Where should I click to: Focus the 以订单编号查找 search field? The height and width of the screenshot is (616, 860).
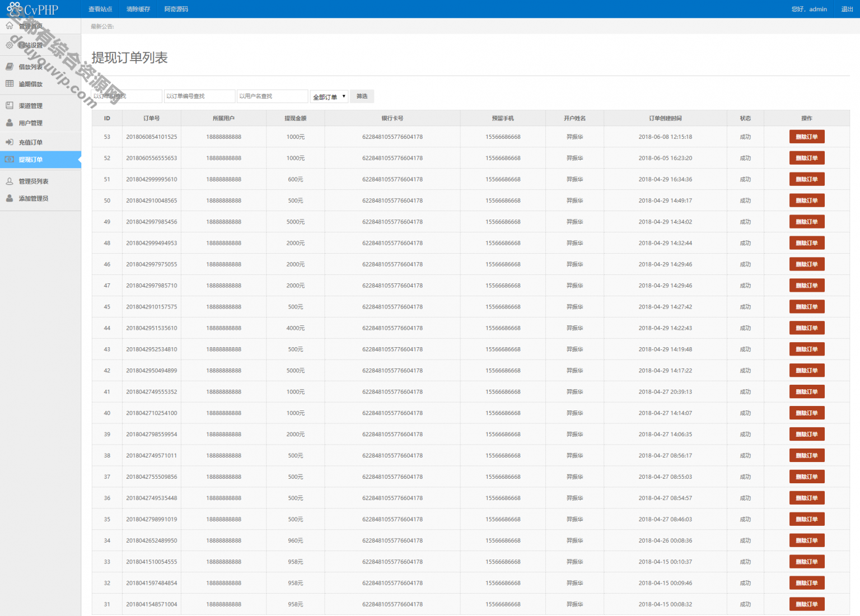(199, 96)
